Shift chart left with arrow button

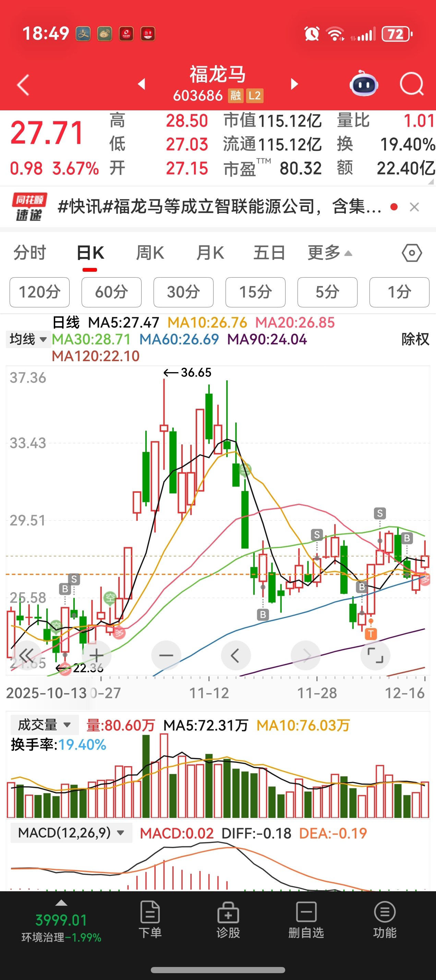tap(235, 655)
